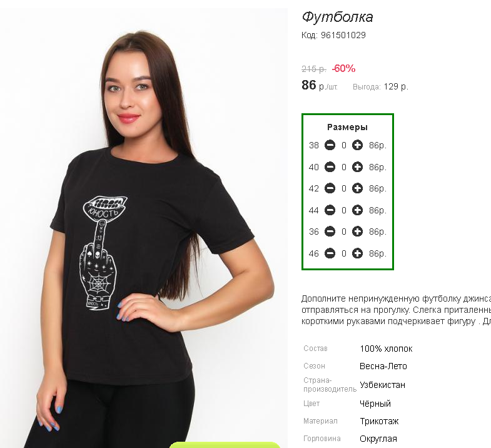Click minus button for size 36
The height and width of the screenshot is (448, 491).
pos(330,232)
